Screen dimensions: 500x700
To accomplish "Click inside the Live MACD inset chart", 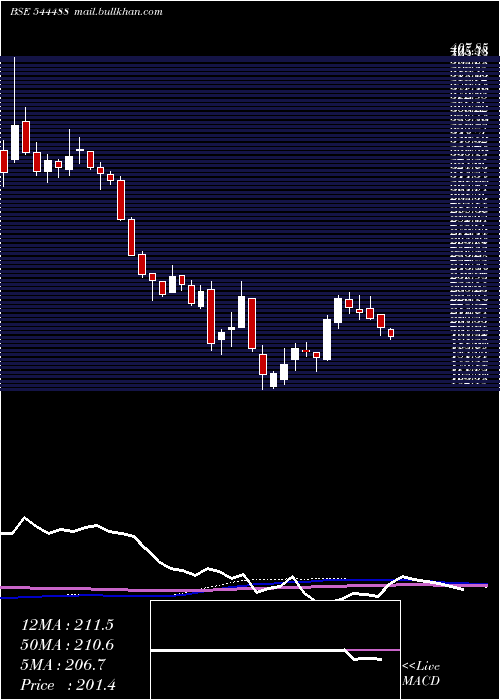I will pyautogui.click(x=275, y=650).
